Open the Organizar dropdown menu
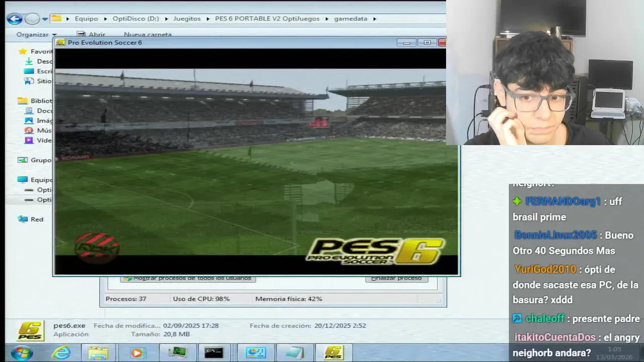The width and height of the screenshot is (644, 362). (x=36, y=35)
